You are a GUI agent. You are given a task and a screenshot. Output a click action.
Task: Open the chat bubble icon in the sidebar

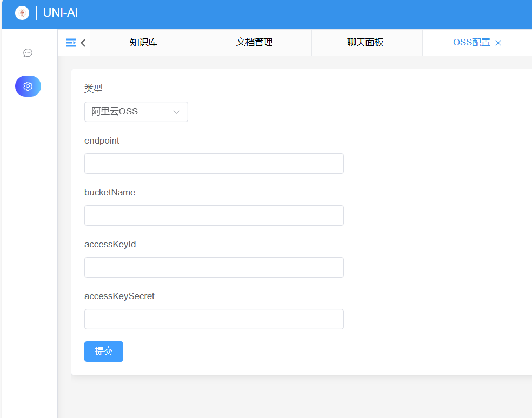tap(28, 52)
